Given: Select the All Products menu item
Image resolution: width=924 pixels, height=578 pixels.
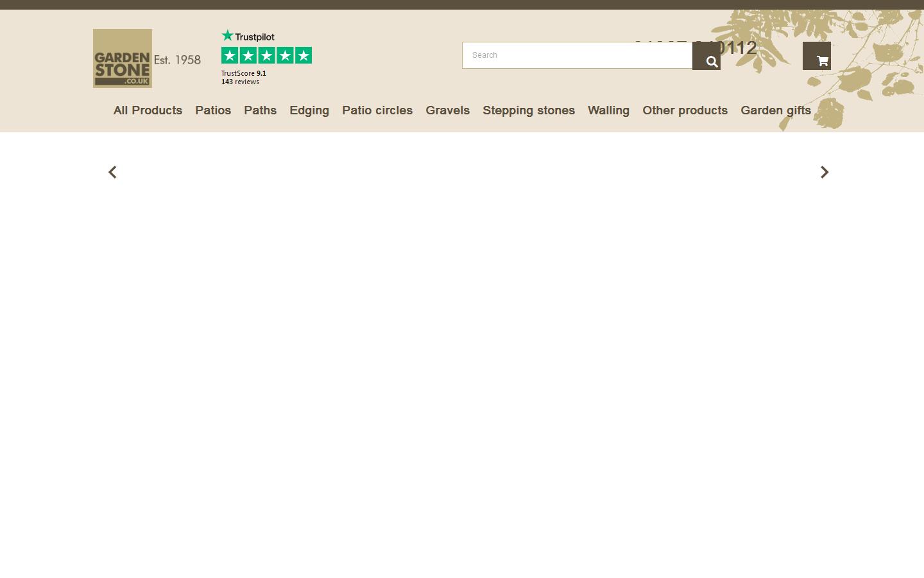Looking at the screenshot, I should coord(148,110).
